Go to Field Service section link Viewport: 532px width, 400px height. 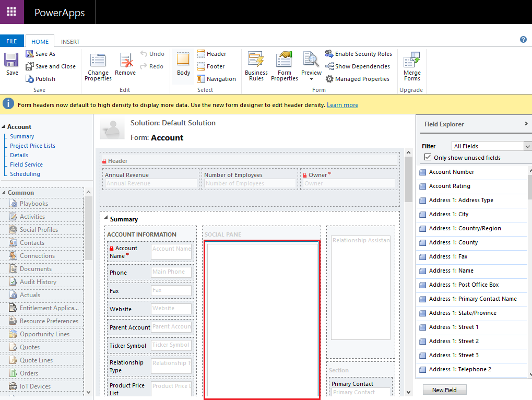[27, 164]
